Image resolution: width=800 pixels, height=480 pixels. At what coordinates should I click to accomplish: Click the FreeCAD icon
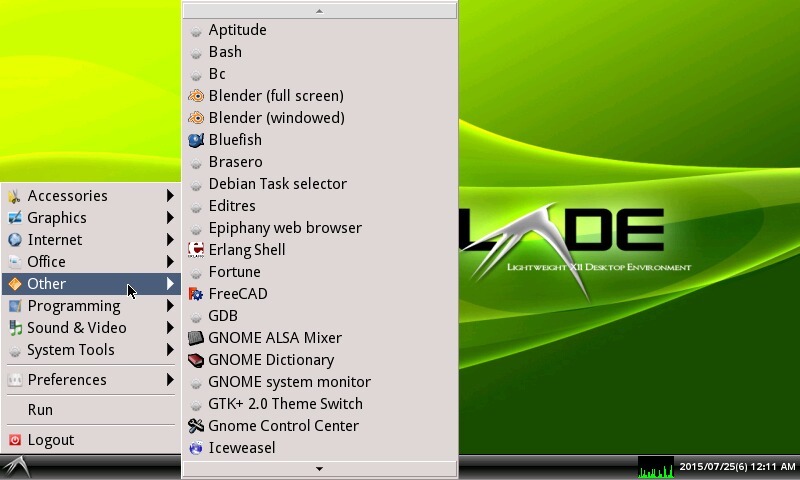[x=196, y=294]
